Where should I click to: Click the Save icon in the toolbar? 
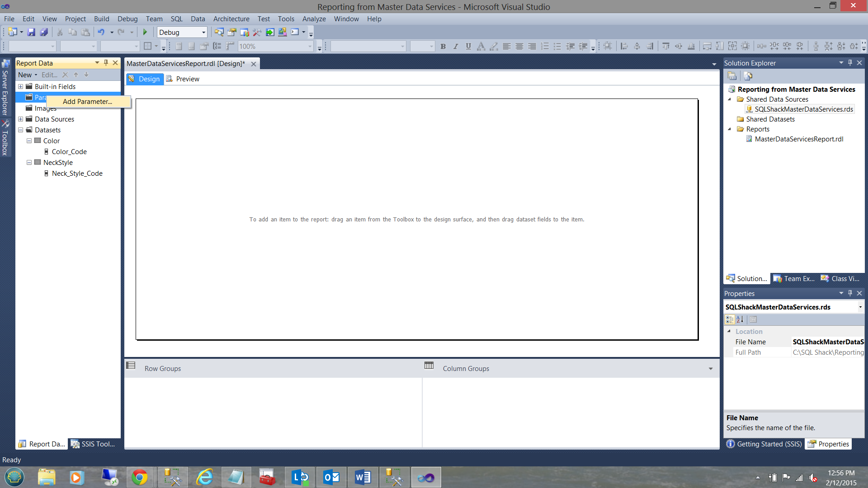pos(31,32)
